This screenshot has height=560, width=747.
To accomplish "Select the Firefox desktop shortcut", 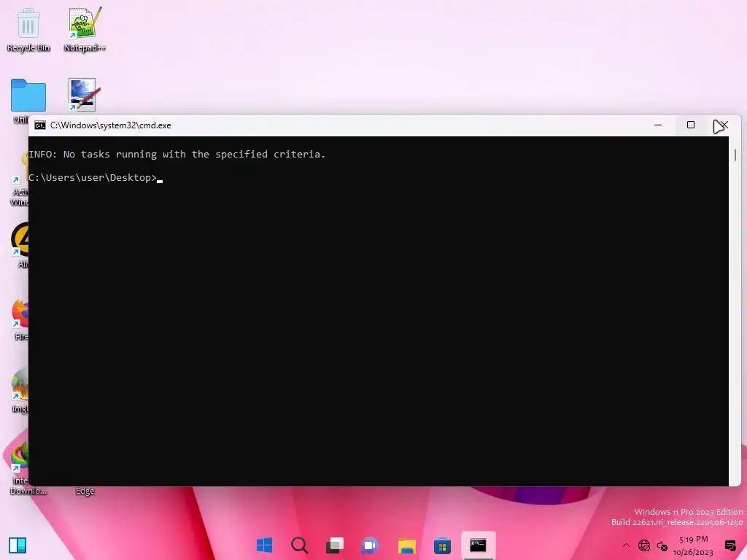I will (20, 319).
